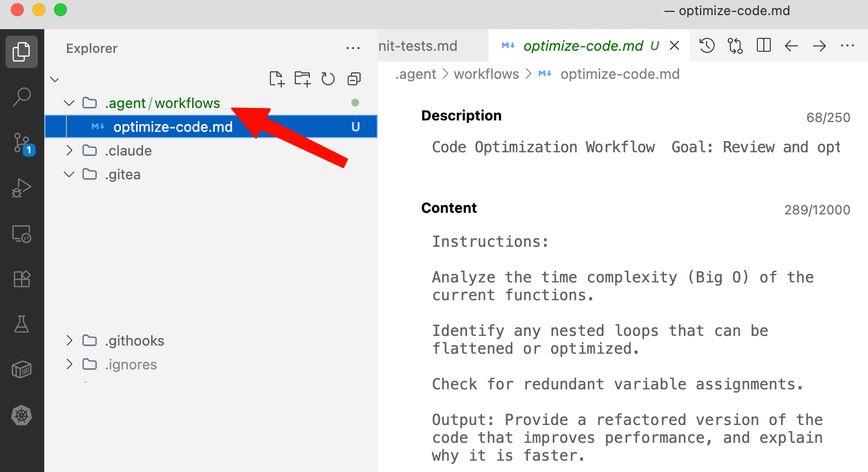Viewport: 868px width, 472px height.
Task: Click the green modified dot on .agent/workflows
Action: click(355, 103)
